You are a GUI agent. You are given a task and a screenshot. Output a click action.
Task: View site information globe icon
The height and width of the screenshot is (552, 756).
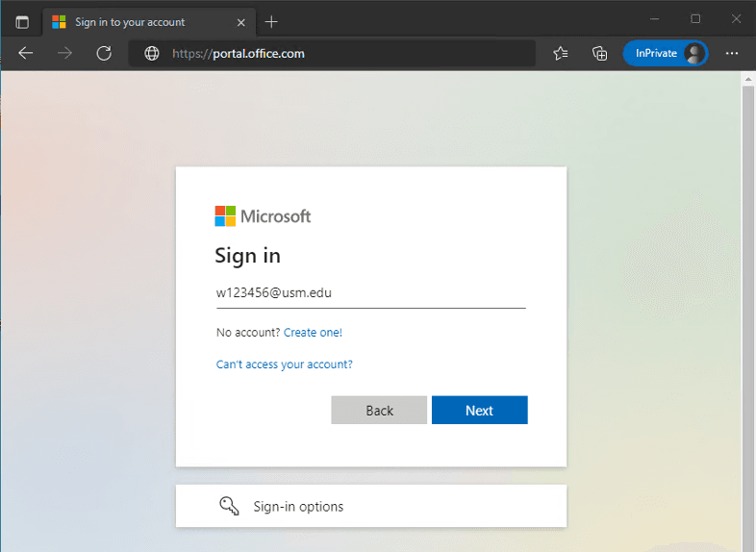(x=152, y=53)
